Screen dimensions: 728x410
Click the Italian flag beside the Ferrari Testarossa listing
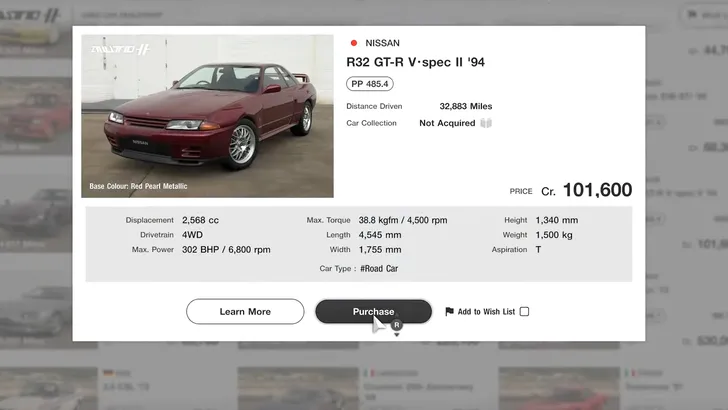click(x=630, y=373)
